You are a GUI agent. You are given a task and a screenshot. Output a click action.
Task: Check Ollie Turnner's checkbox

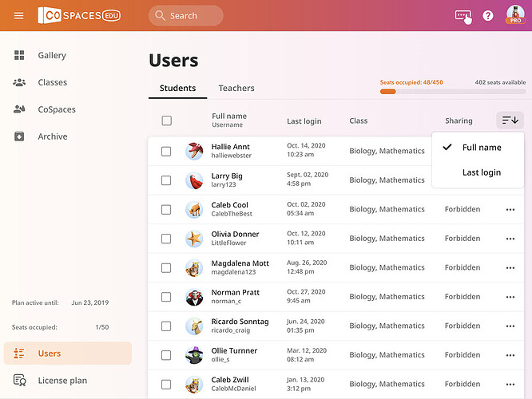tap(166, 355)
